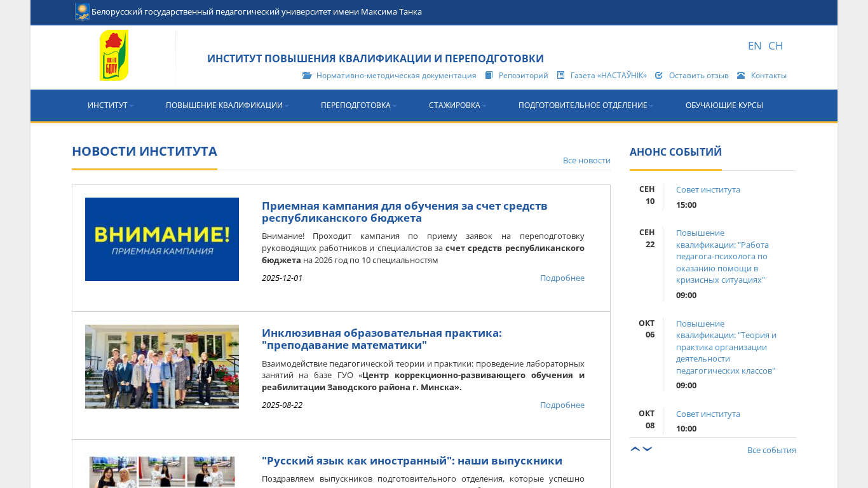Expand the ПОВЫШЕНИЕ КВАЛИФИКАЦИИ menu
Viewport: 868px width, 488px height.
click(x=227, y=105)
